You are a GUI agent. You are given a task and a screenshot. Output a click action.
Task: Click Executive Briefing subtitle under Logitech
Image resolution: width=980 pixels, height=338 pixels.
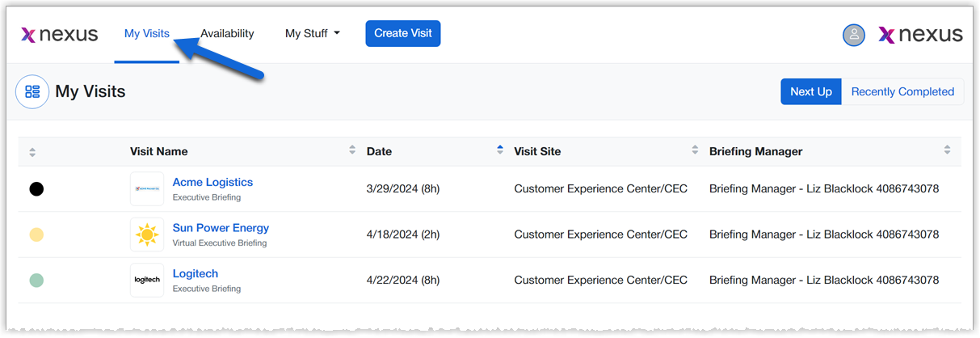207,289
